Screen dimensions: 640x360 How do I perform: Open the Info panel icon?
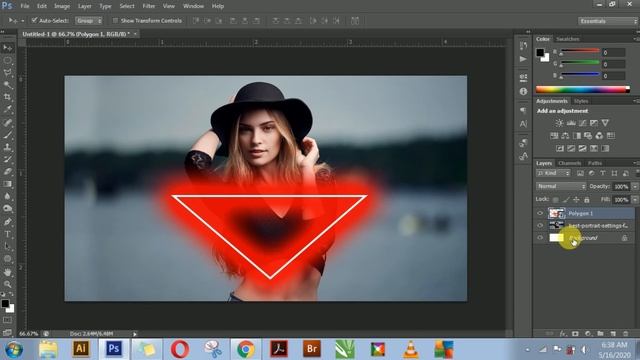coord(523,91)
